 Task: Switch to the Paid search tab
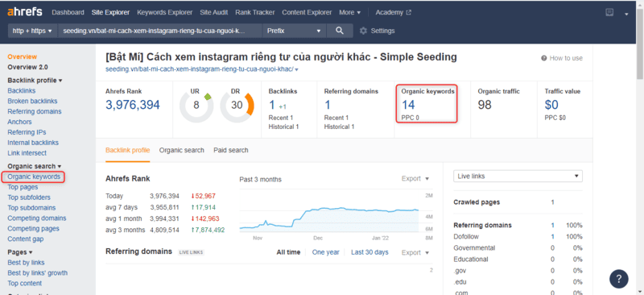coord(231,150)
